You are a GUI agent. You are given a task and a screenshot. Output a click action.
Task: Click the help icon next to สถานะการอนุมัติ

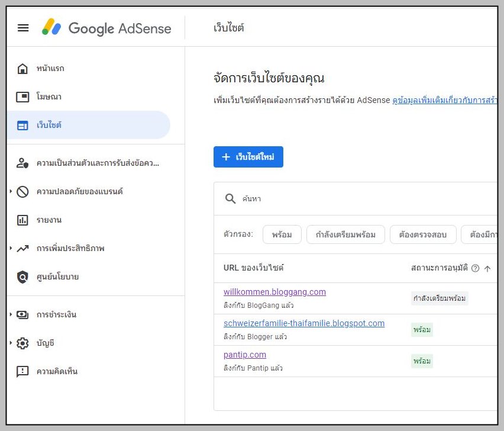[475, 268]
